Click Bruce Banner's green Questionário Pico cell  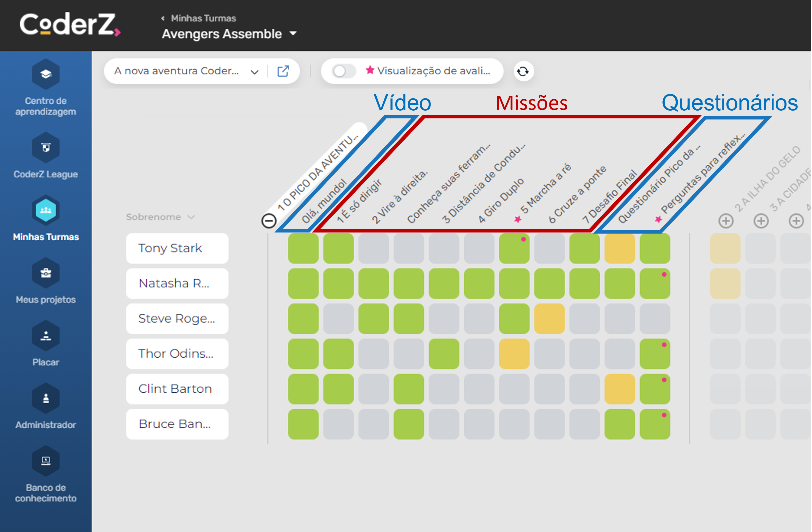tap(620, 424)
